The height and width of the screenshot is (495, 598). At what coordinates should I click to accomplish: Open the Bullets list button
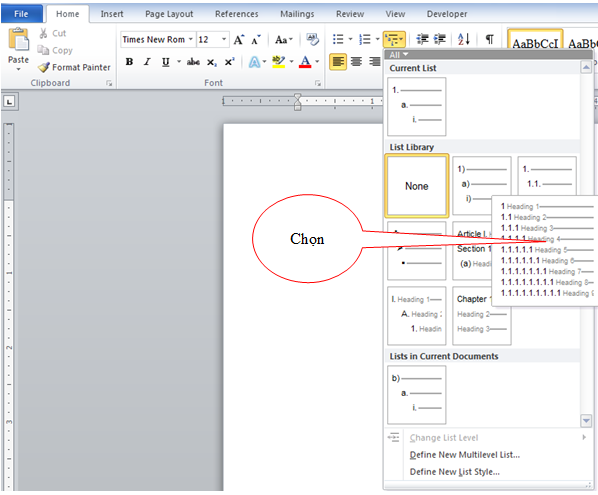coord(338,39)
